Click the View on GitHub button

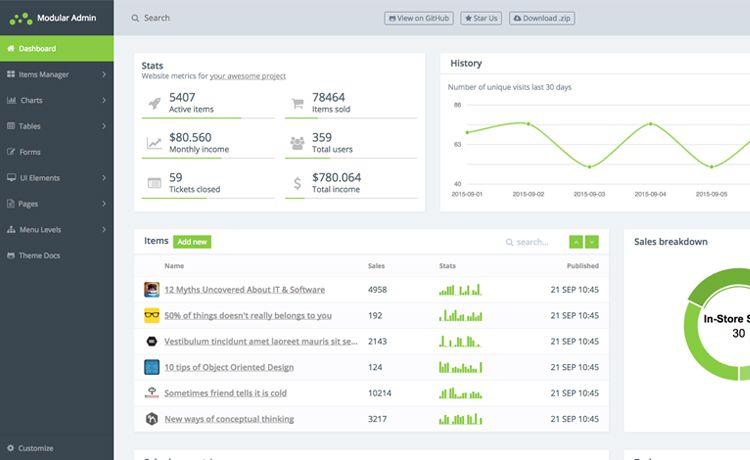click(419, 18)
